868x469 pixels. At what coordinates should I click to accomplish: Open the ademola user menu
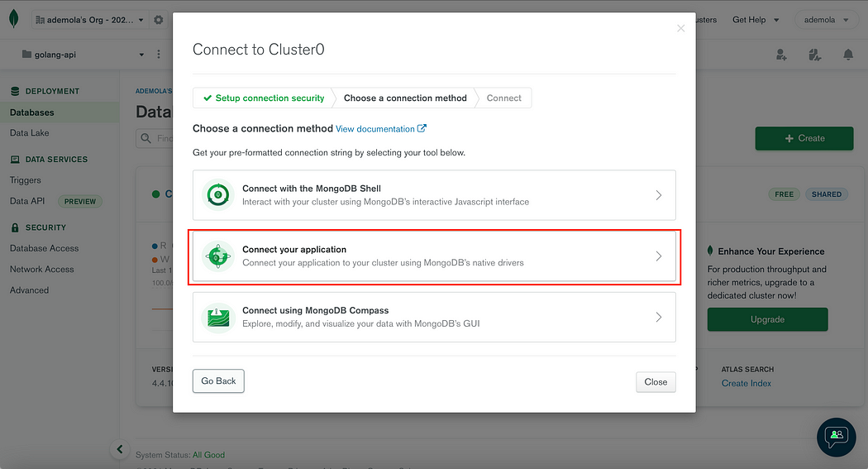point(826,20)
